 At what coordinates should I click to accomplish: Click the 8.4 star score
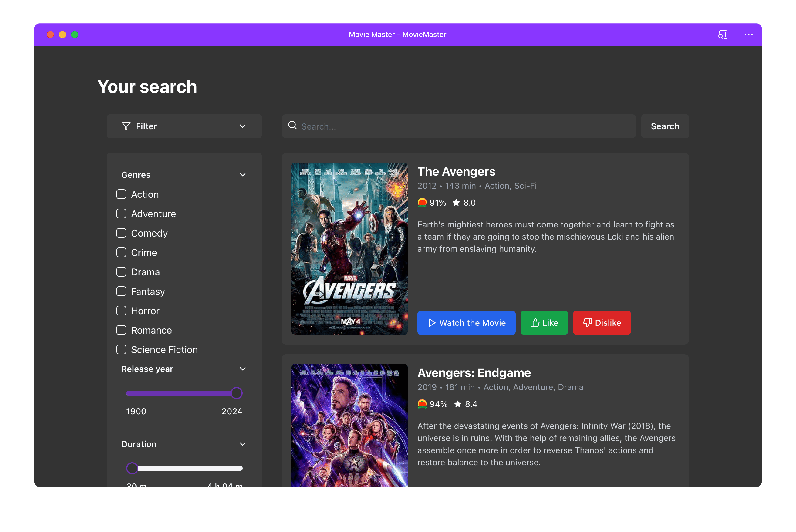471,404
